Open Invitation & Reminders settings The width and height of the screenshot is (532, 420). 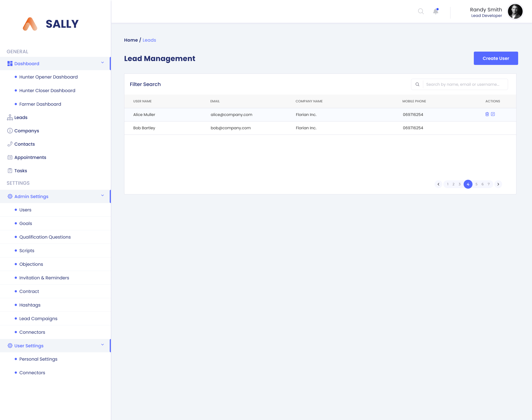(44, 278)
